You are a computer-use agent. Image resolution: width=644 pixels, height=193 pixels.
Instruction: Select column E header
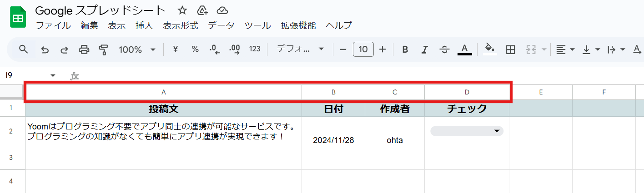[541, 92]
